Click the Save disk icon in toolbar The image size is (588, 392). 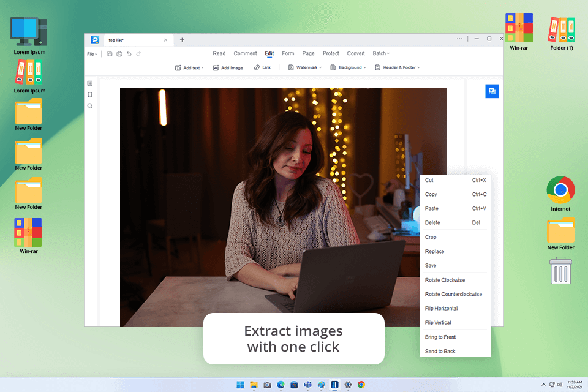click(x=110, y=54)
